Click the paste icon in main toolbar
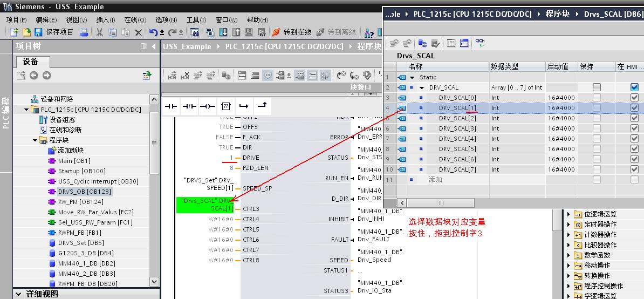Image resolution: width=644 pixels, height=299 pixels. click(x=125, y=32)
